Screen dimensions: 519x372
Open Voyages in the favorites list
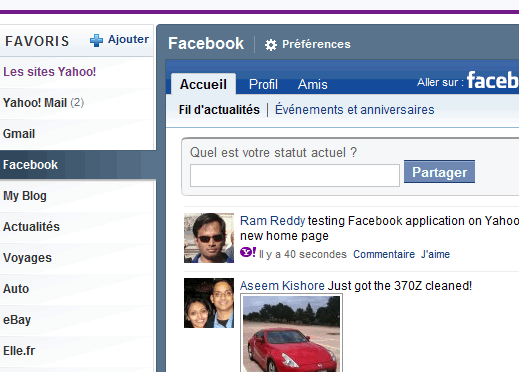click(x=77, y=258)
